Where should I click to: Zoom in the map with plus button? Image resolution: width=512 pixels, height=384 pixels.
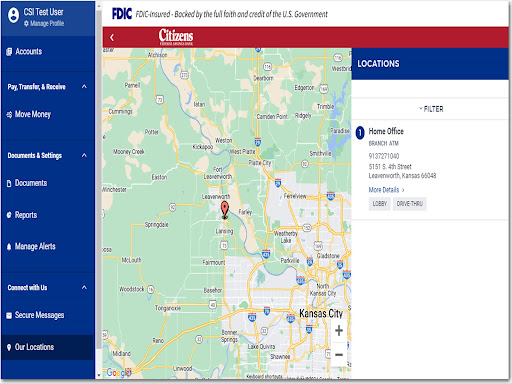tap(339, 330)
